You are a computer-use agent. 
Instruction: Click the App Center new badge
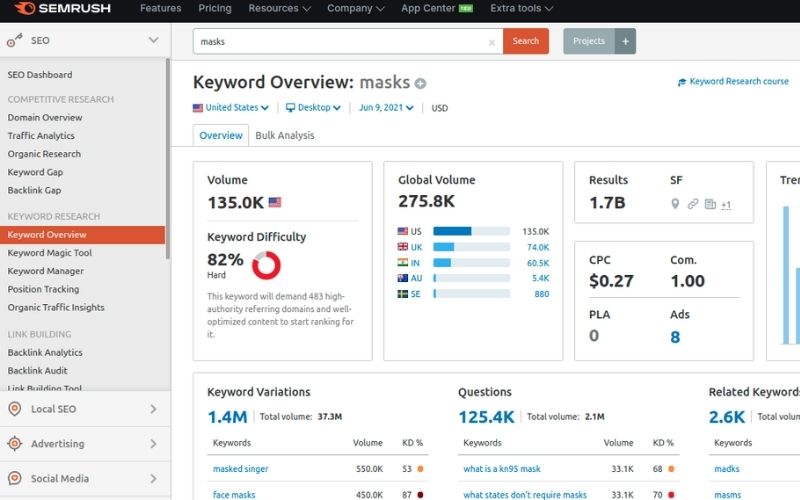466,9
